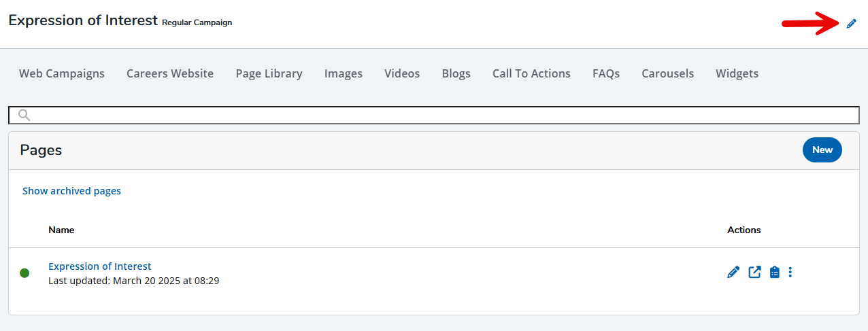Open Expression of Interest page in new window
This screenshot has height=331, width=868.
(754, 273)
